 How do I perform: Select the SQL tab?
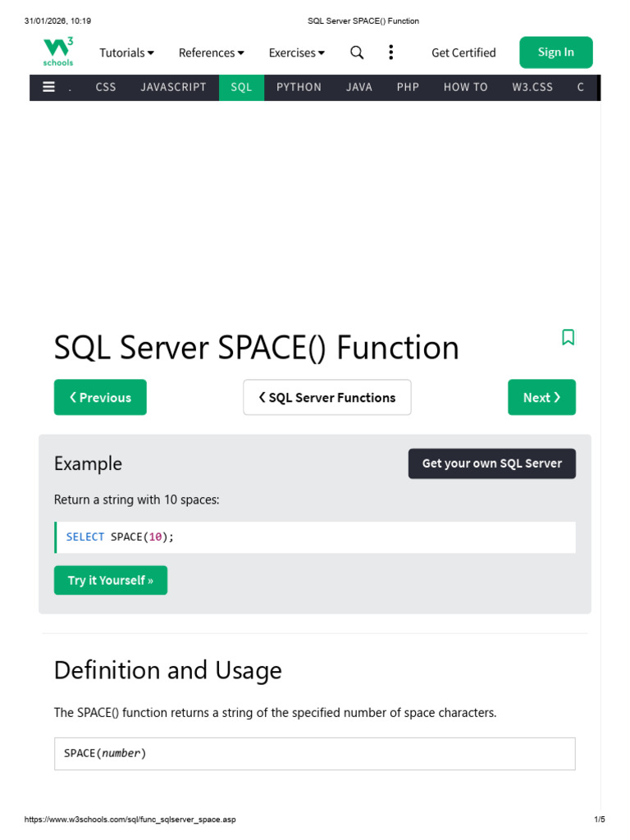pos(241,87)
